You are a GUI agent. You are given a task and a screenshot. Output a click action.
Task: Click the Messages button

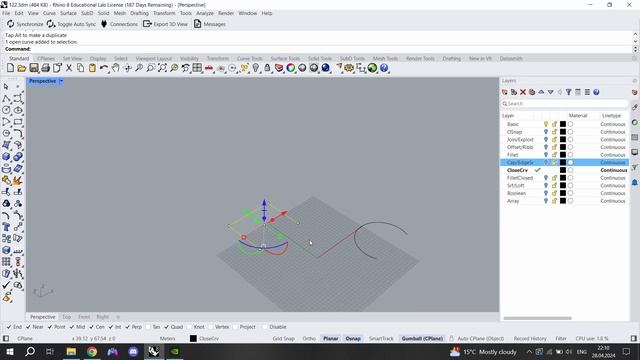coord(209,24)
